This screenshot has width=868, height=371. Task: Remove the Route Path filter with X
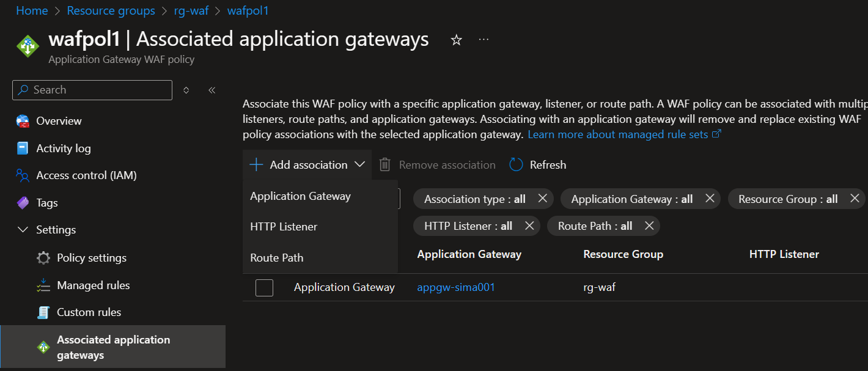[649, 226]
